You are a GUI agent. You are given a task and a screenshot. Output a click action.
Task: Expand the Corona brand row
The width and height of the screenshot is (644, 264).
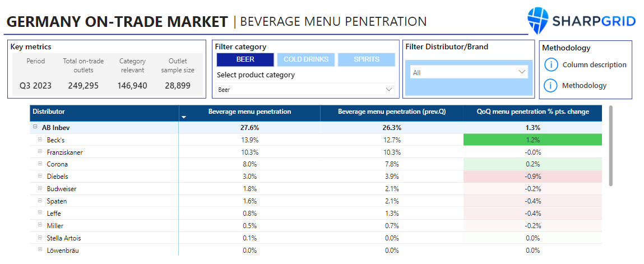[x=40, y=164]
